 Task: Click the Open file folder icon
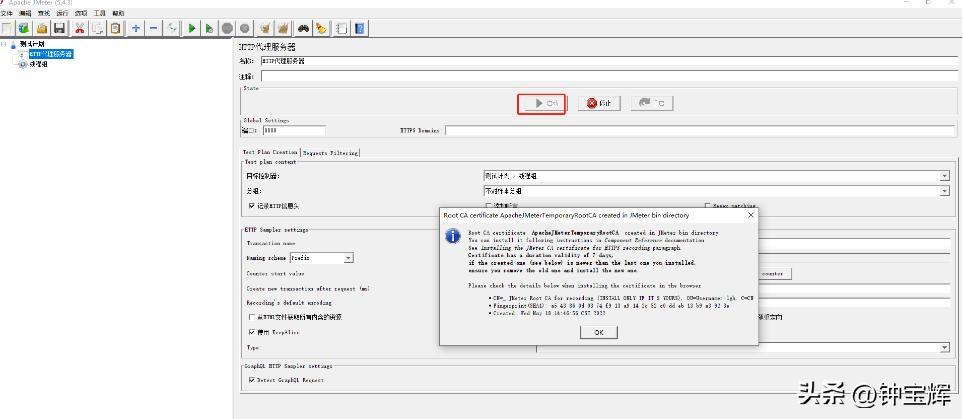coord(42,28)
